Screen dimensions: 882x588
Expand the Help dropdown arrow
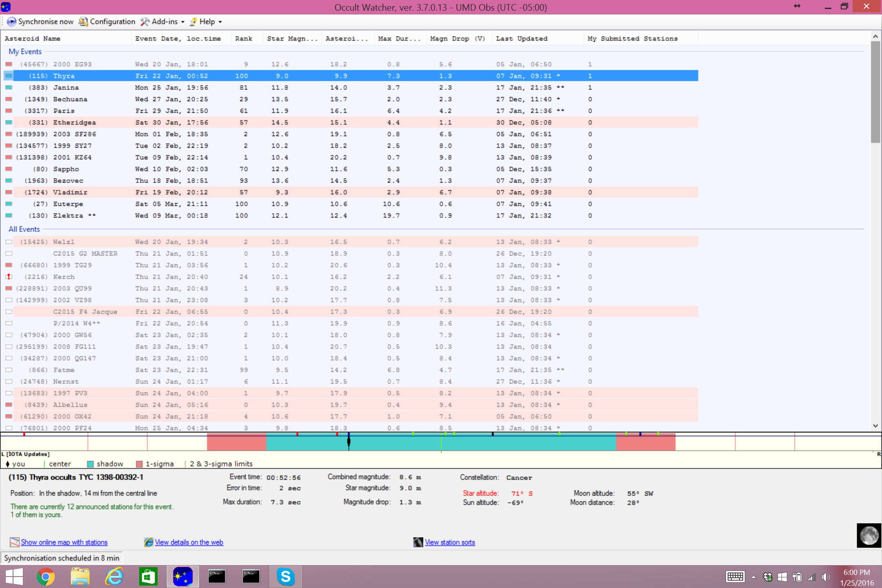(x=220, y=22)
